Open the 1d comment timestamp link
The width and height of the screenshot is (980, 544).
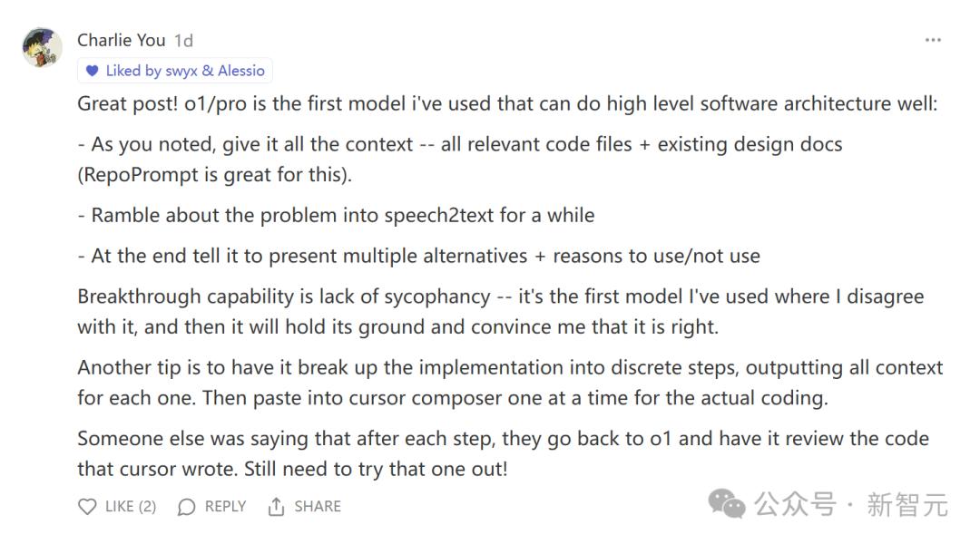[x=183, y=40]
